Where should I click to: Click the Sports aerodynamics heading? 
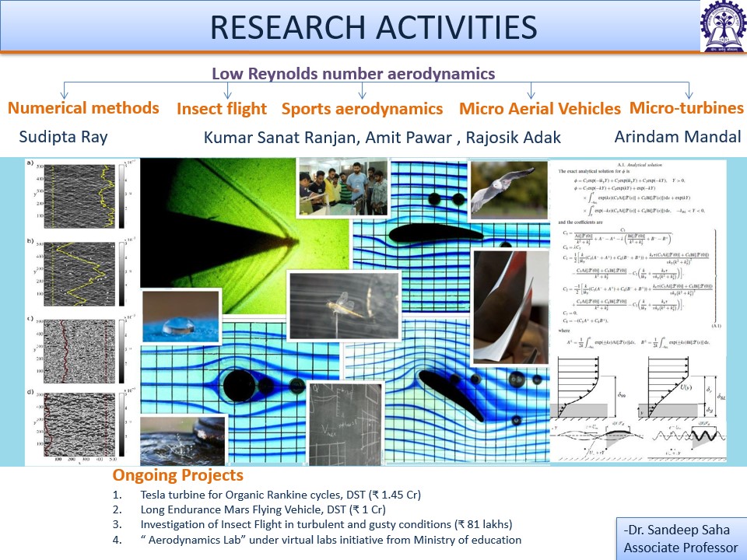[362, 109]
